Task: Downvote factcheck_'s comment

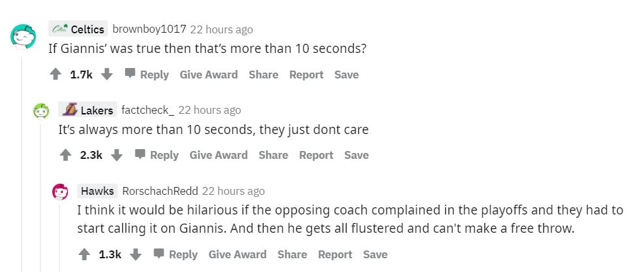Action: tap(117, 155)
